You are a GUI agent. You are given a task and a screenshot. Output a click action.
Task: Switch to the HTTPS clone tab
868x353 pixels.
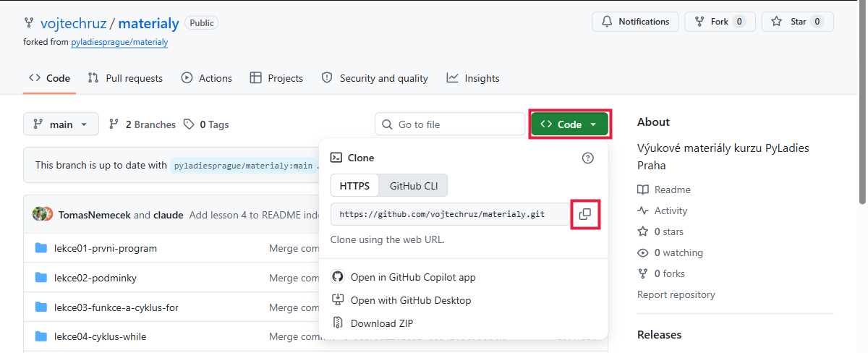354,186
